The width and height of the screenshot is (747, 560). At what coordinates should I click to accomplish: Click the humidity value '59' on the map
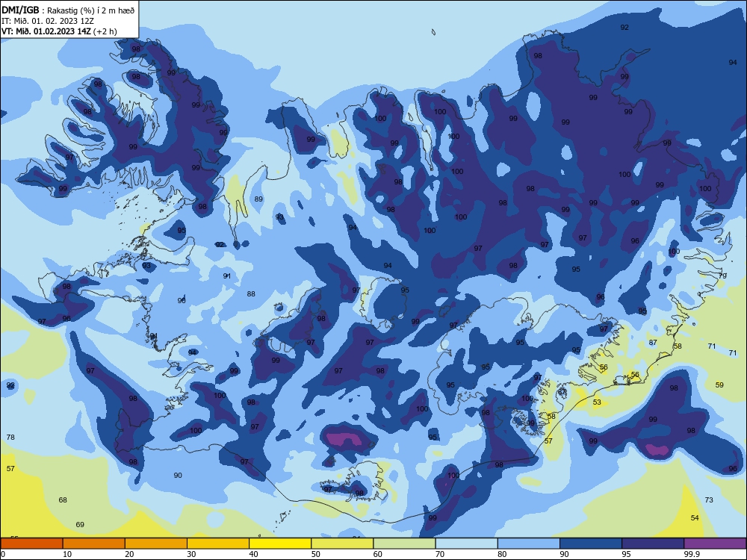[719, 385]
